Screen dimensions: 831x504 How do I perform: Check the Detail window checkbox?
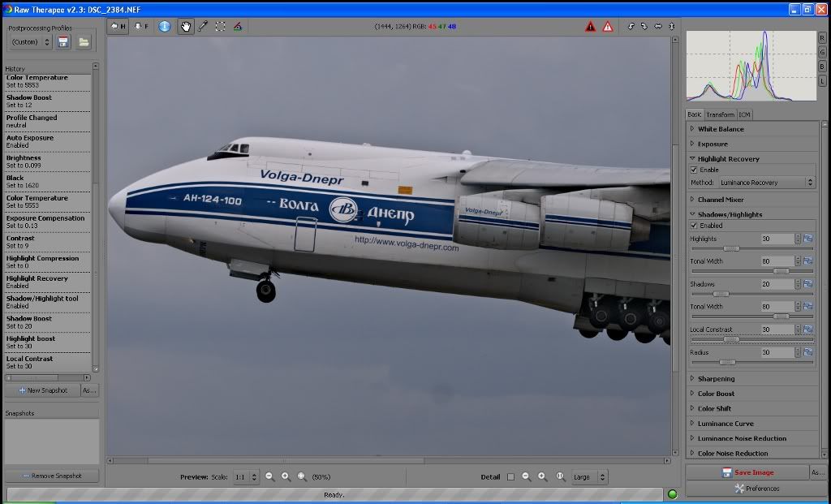point(510,476)
